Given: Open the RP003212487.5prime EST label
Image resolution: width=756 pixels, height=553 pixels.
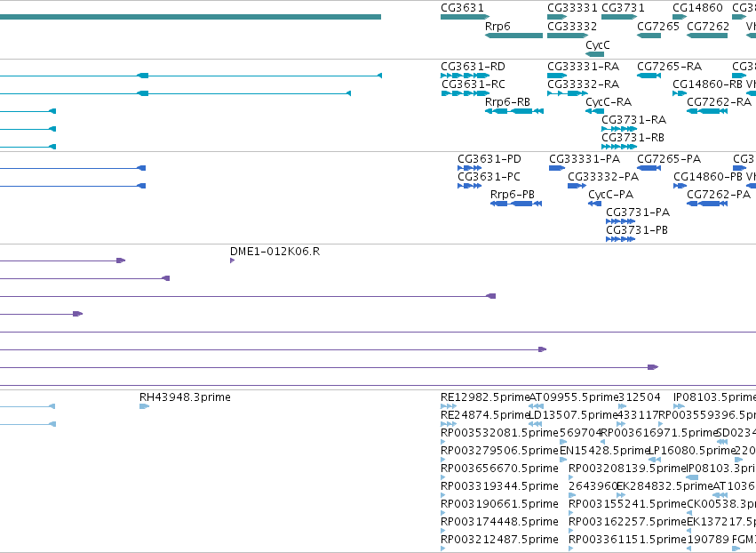Looking at the screenshot, I should tap(499, 541).
